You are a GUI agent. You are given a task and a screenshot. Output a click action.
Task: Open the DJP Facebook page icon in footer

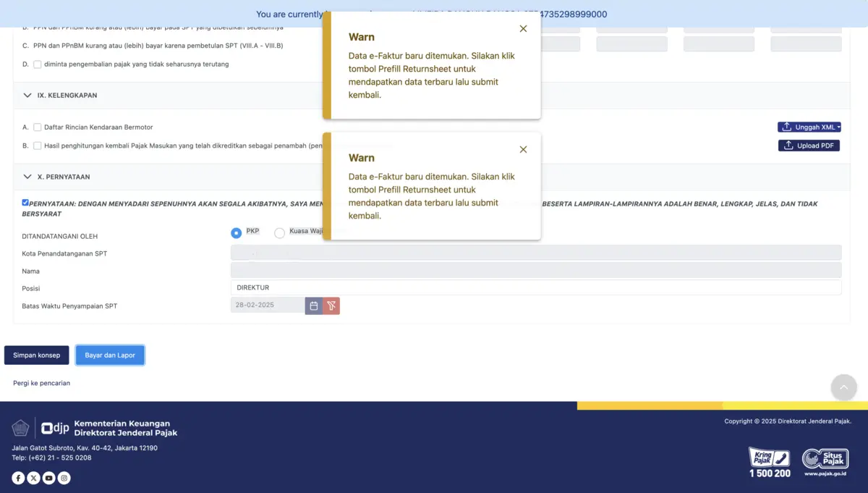(x=17, y=477)
